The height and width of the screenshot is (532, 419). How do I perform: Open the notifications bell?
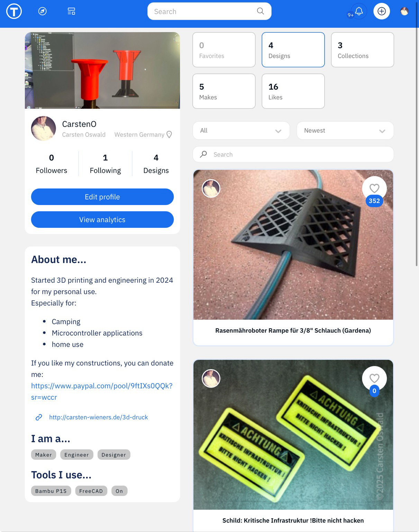point(359,11)
